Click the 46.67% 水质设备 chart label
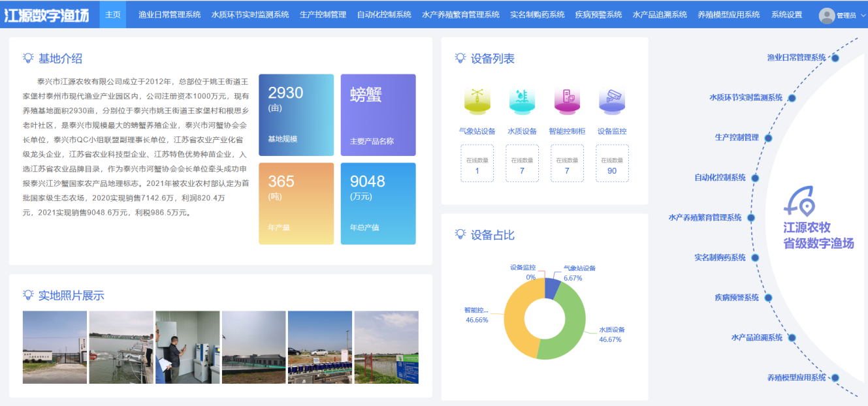Image resolution: width=868 pixels, height=406 pixels. tap(612, 334)
